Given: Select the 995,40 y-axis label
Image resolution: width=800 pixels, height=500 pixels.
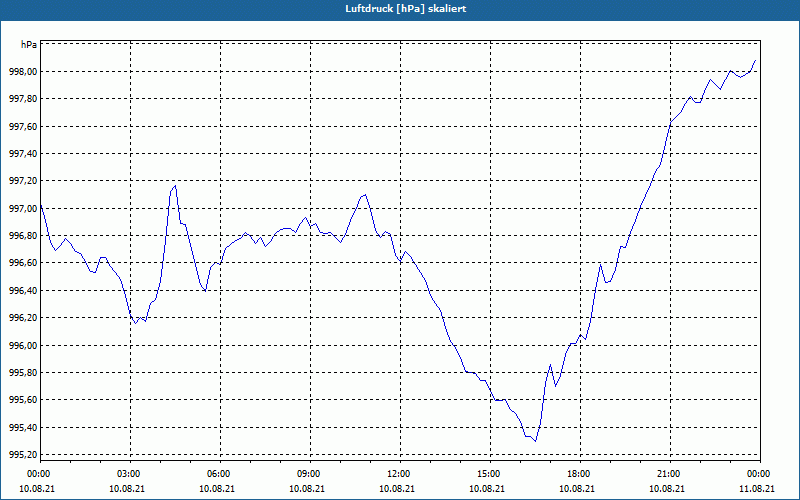Looking at the screenshot, I should (23, 428).
